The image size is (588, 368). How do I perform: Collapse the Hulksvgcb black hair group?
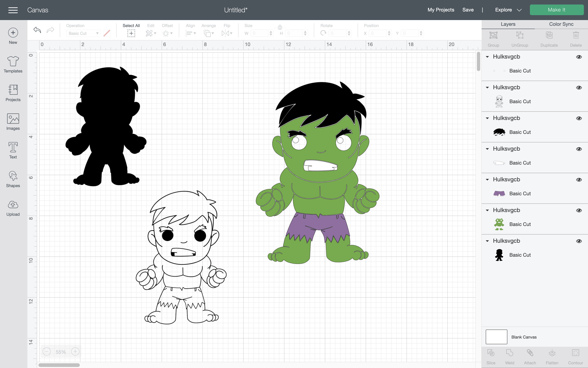click(x=487, y=118)
